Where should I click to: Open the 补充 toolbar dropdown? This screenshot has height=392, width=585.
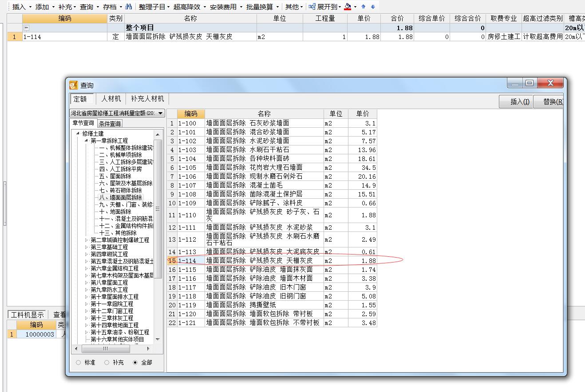(67, 7)
